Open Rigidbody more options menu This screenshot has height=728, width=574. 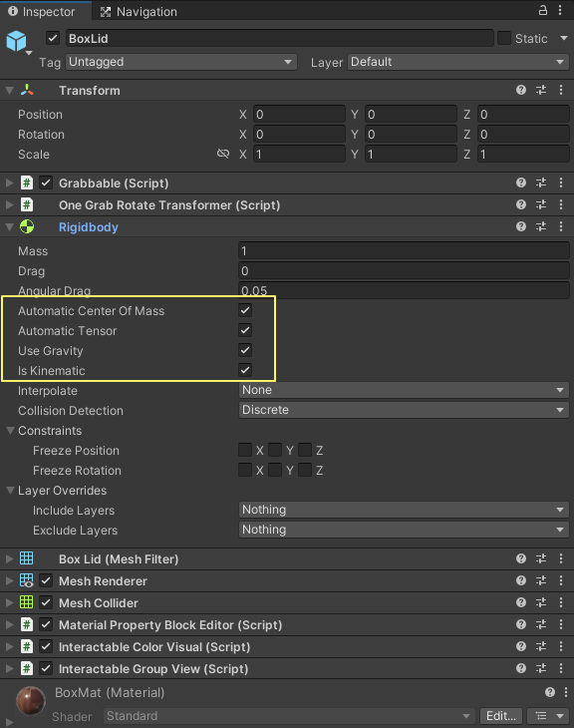click(561, 226)
